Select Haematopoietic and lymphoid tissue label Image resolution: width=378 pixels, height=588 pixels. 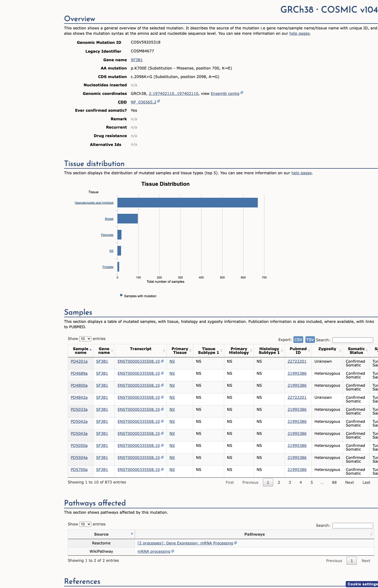click(x=94, y=203)
